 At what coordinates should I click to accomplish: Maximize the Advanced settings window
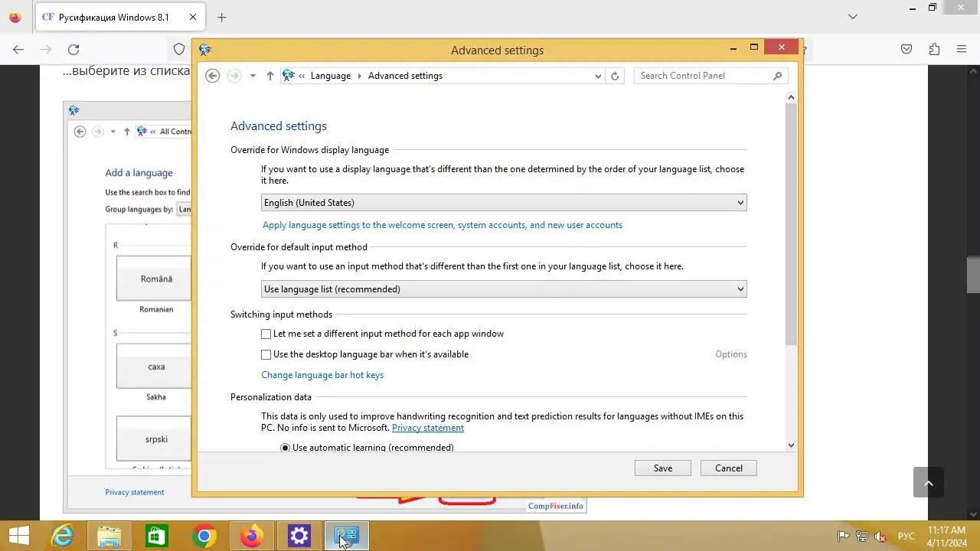coord(754,47)
